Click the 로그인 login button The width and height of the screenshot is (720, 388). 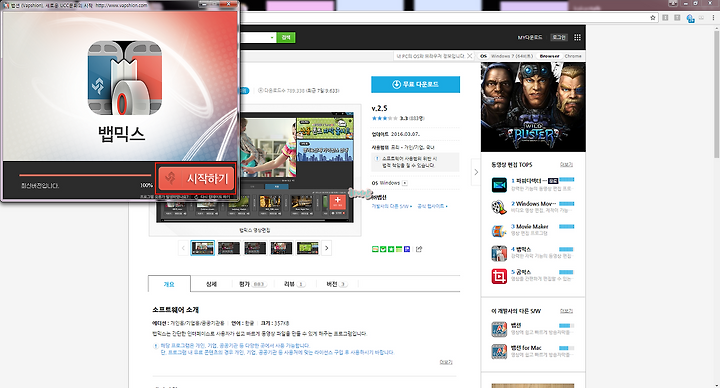pos(559,37)
